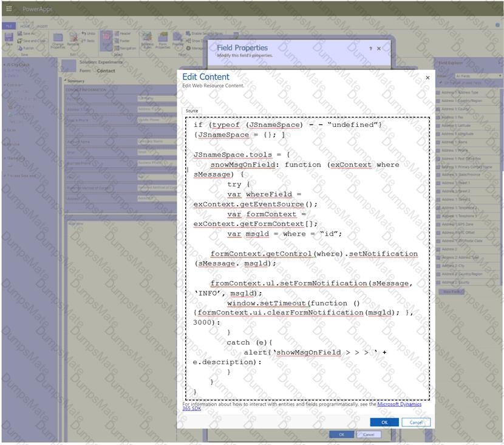
Task: Open the Microsoft Dynamics 365 SDK link
Action: click(398, 404)
